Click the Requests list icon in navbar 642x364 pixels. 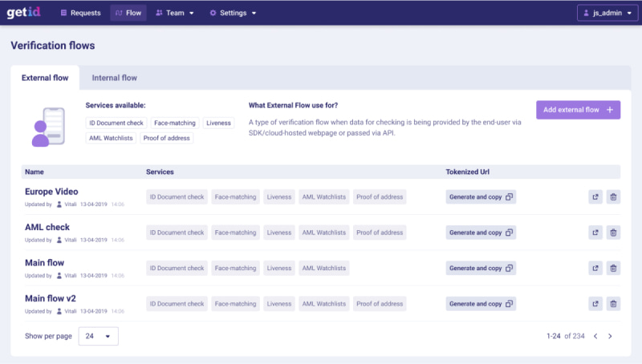click(x=63, y=13)
